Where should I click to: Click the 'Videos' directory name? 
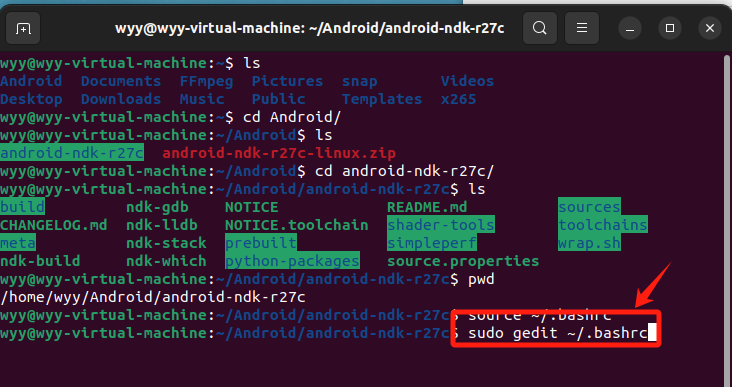point(467,81)
